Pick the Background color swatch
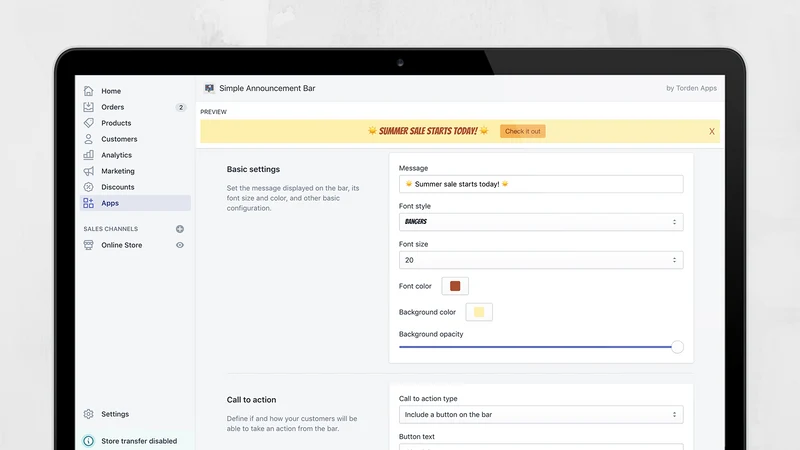 tap(479, 312)
